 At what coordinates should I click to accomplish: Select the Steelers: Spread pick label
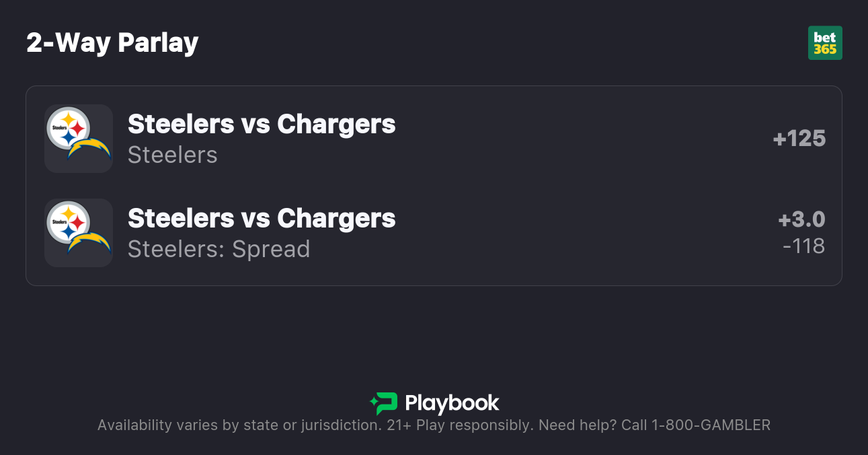pyautogui.click(x=219, y=249)
